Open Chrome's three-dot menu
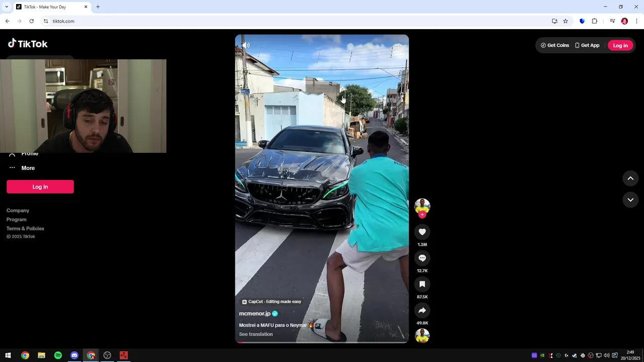Image resolution: width=644 pixels, height=362 pixels. click(636, 21)
